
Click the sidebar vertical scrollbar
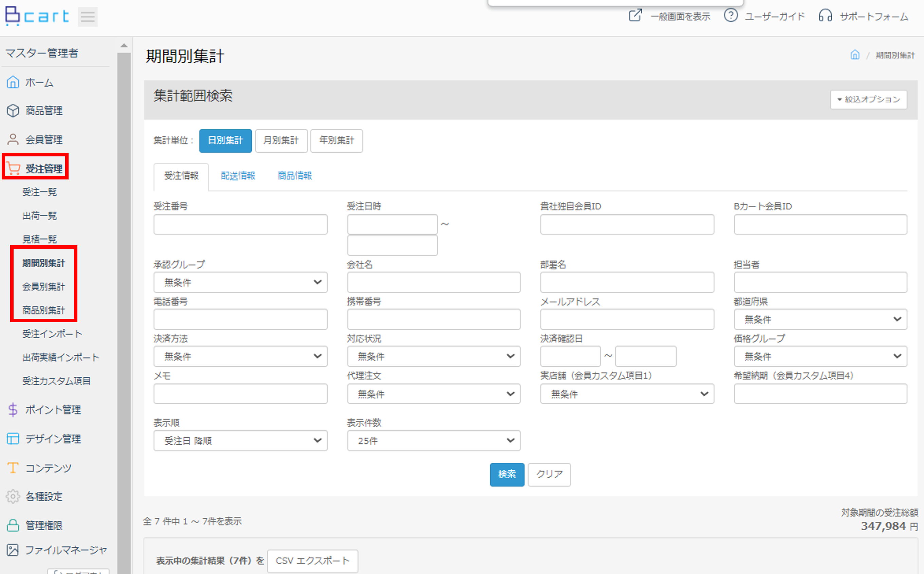124,313
